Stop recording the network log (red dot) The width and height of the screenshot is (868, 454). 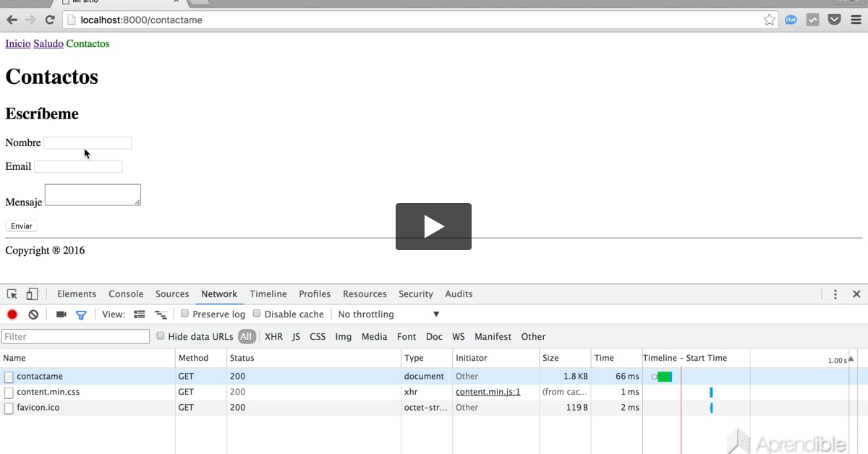pos(12,314)
